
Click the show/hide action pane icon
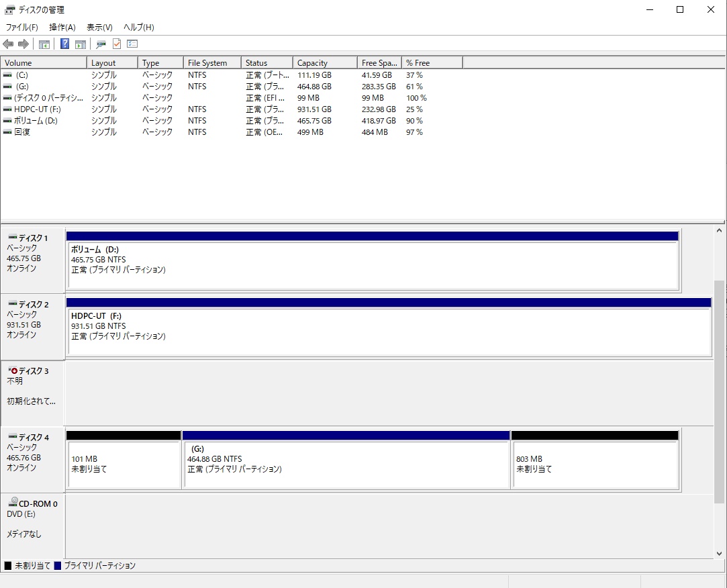coord(81,44)
